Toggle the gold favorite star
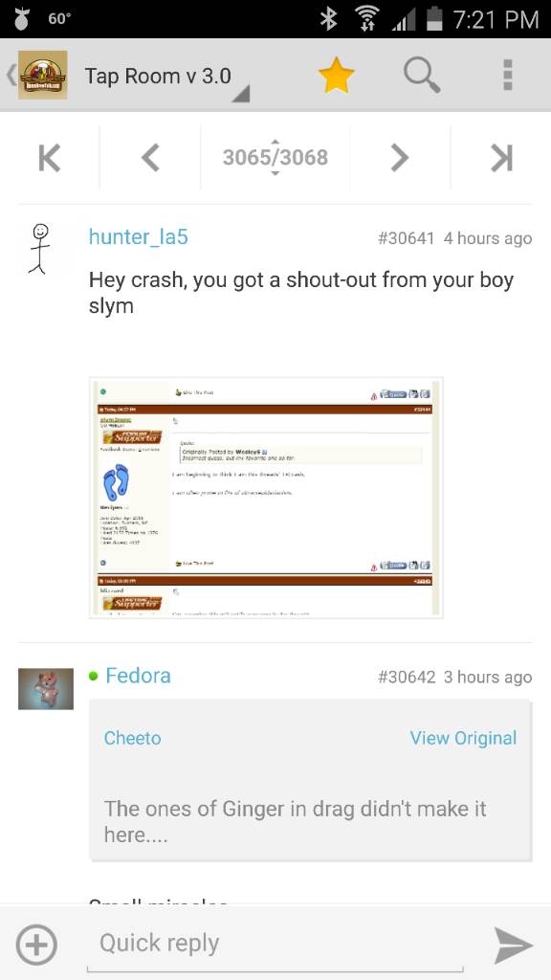Screen dimensions: 551x980 point(336,75)
